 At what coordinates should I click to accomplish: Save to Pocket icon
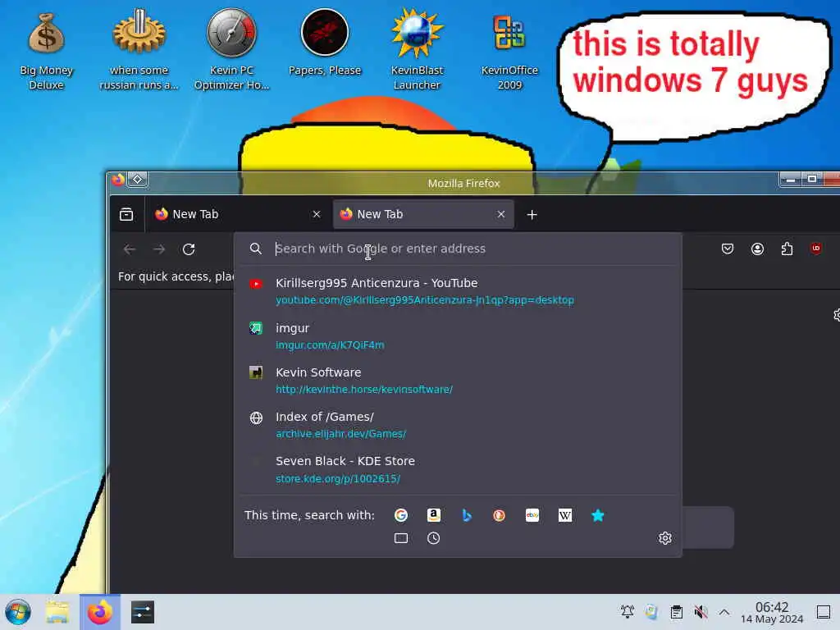pos(728,249)
